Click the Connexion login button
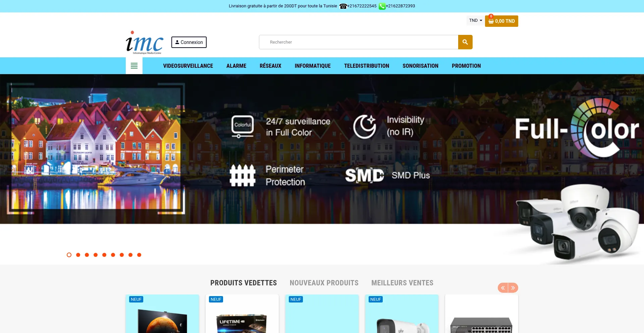The image size is (644, 333). (x=189, y=42)
